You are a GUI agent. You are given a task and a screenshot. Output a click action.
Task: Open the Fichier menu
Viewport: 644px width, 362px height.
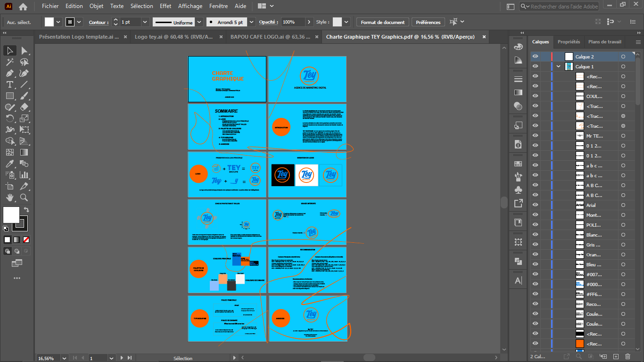pos(50,6)
